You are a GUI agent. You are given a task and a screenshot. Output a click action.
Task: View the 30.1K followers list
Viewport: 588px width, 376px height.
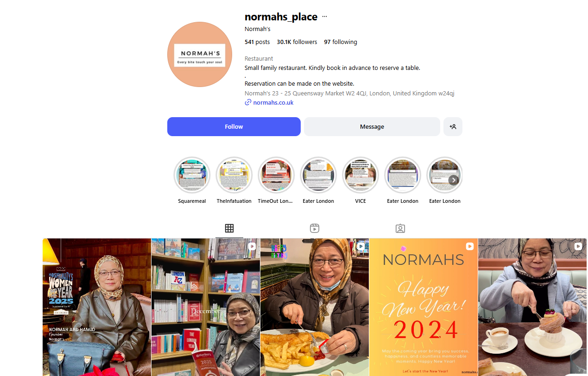pyautogui.click(x=297, y=42)
